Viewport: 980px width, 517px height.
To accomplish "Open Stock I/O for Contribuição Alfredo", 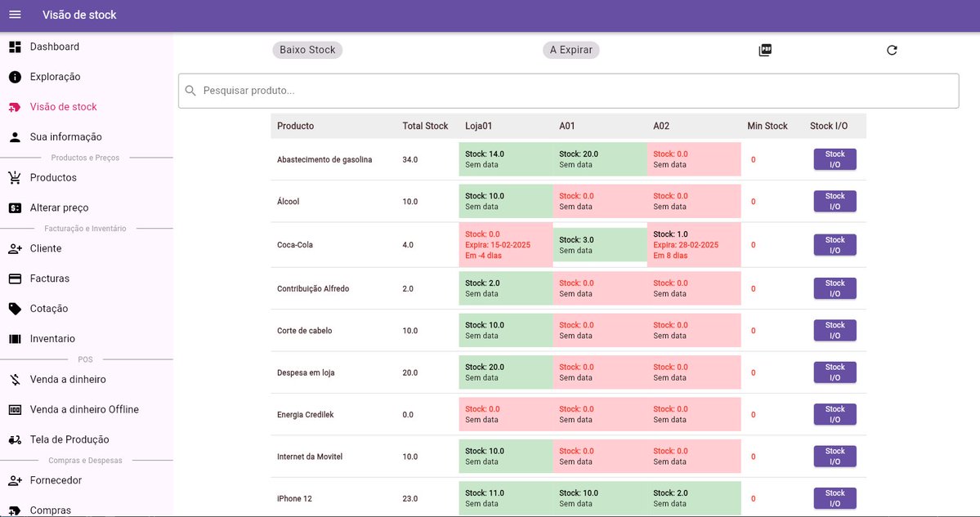I will [x=835, y=288].
